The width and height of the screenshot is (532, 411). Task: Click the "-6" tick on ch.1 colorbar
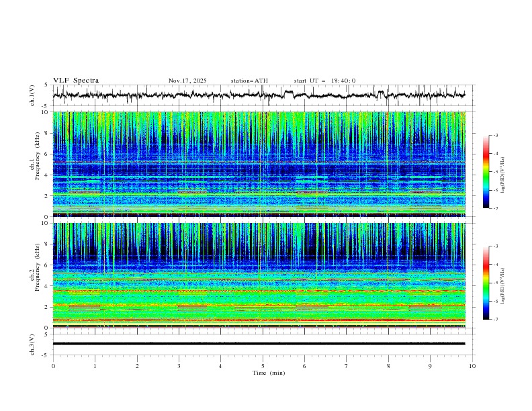pos(495,190)
